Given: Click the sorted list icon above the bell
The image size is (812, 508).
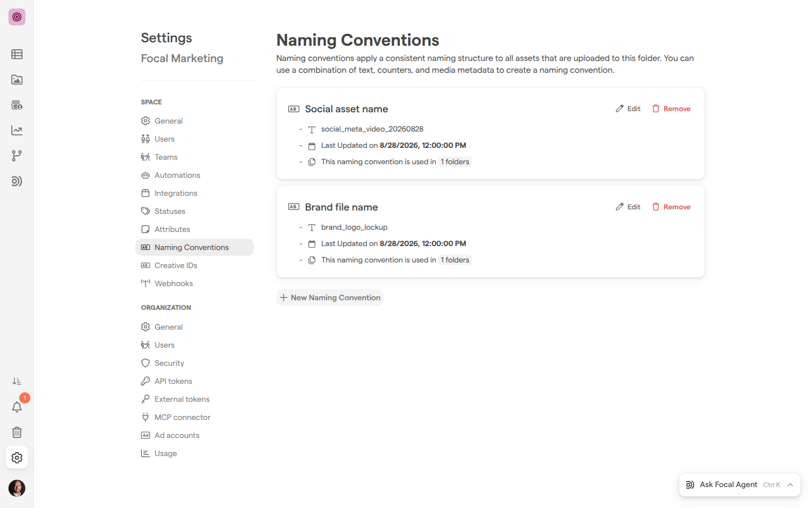Looking at the screenshot, I should click(17, 382).
